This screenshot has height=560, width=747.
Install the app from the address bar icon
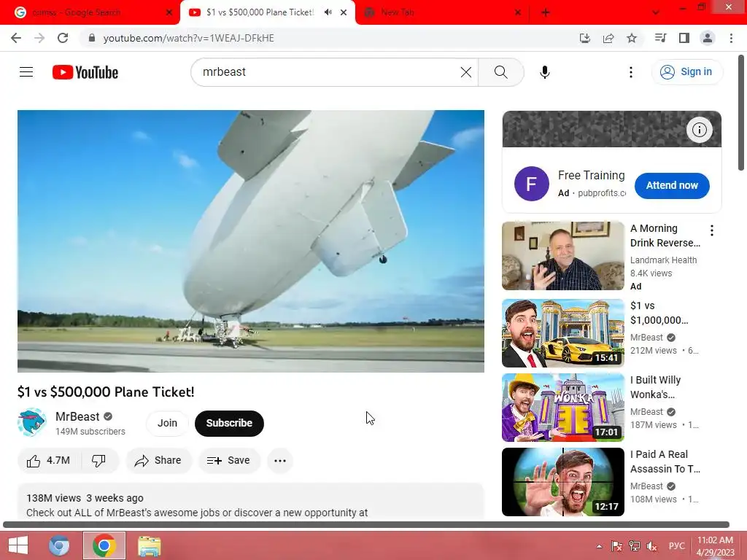pyautogui.click(x=584, y=38)
